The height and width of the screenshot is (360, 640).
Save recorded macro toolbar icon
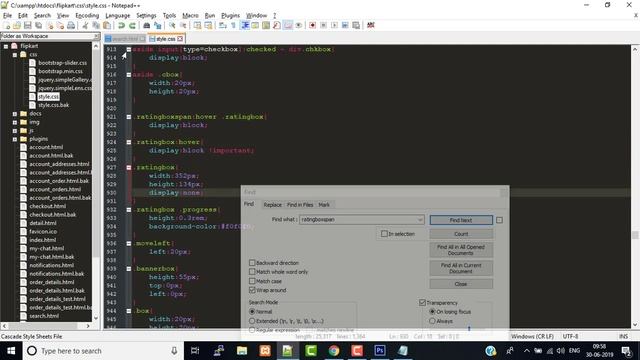[x=356, y=25]
